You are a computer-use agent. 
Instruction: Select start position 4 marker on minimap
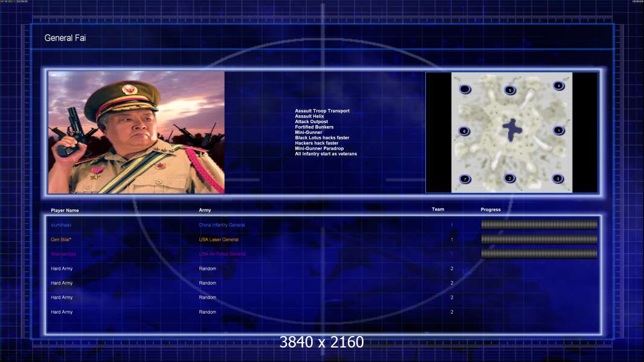tap(559, 86)
